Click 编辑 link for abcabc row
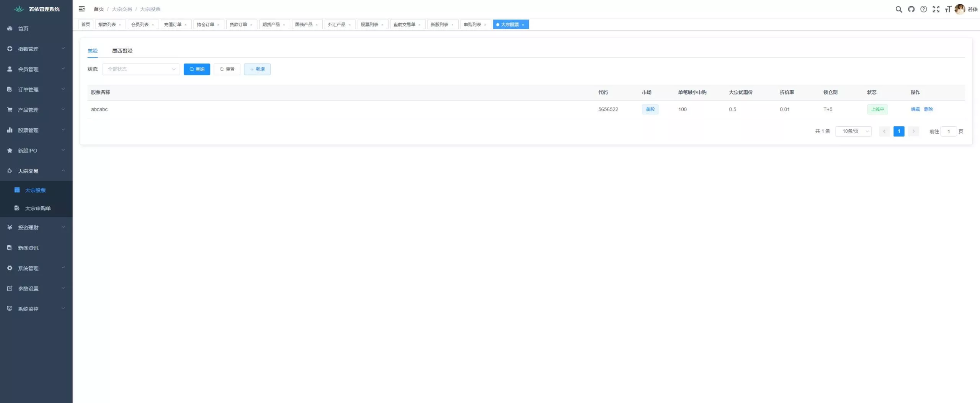The image size is (980, 403). click(915, 109)
